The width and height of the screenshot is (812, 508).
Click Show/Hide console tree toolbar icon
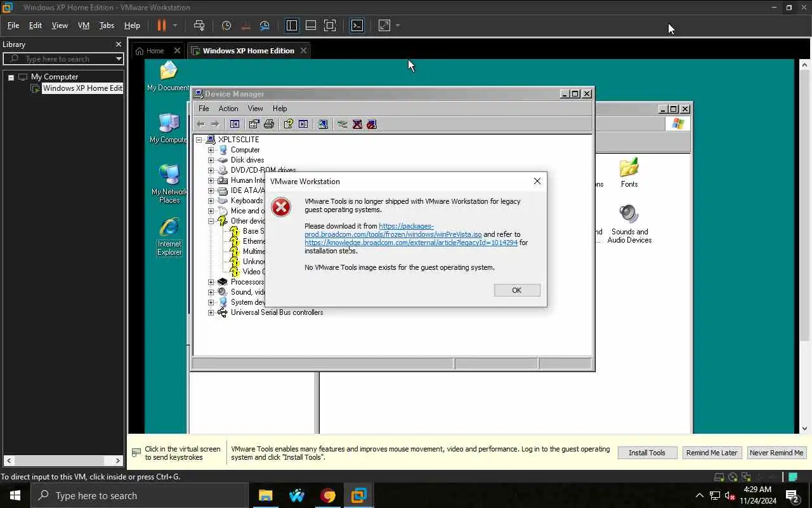tap(235, 124)
